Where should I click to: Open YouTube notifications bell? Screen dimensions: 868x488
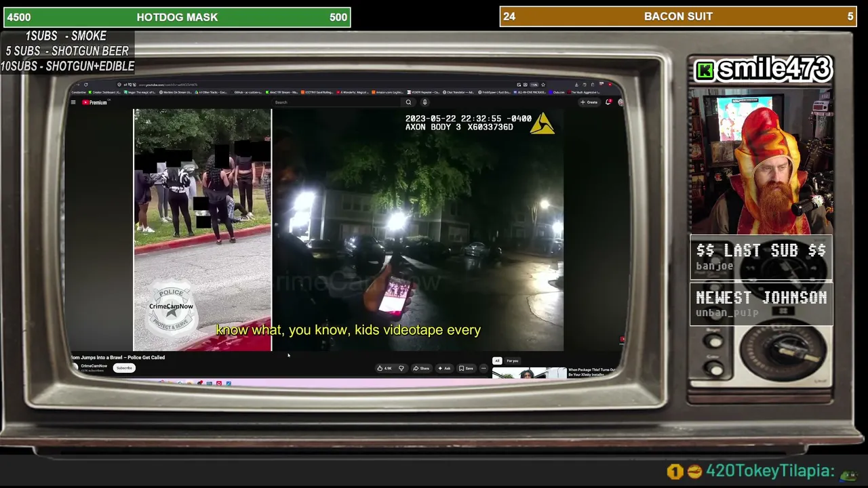(608, 102)
